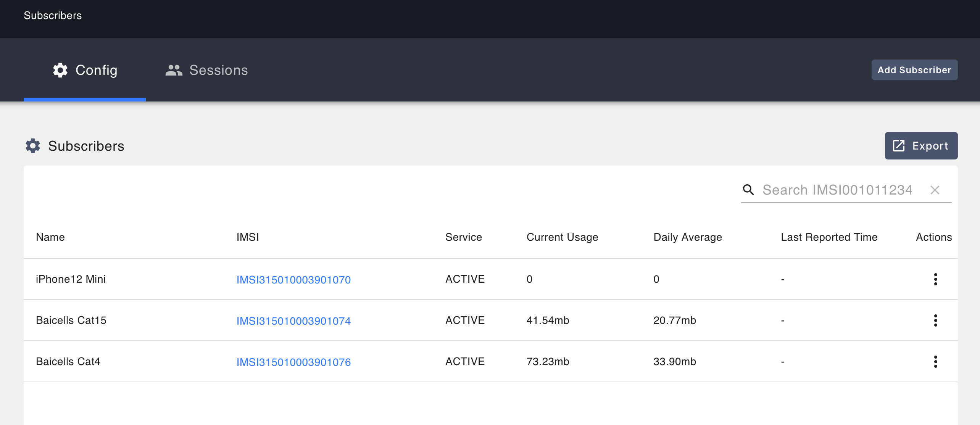Image resolution: width=980 pixels, height=425 pixels.
Task: Clear the search field with X icon
Action: pyautogui.click(x=935, y=190)
